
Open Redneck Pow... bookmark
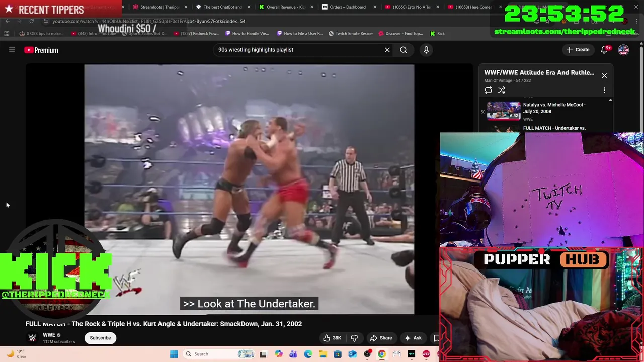[196, 33]
